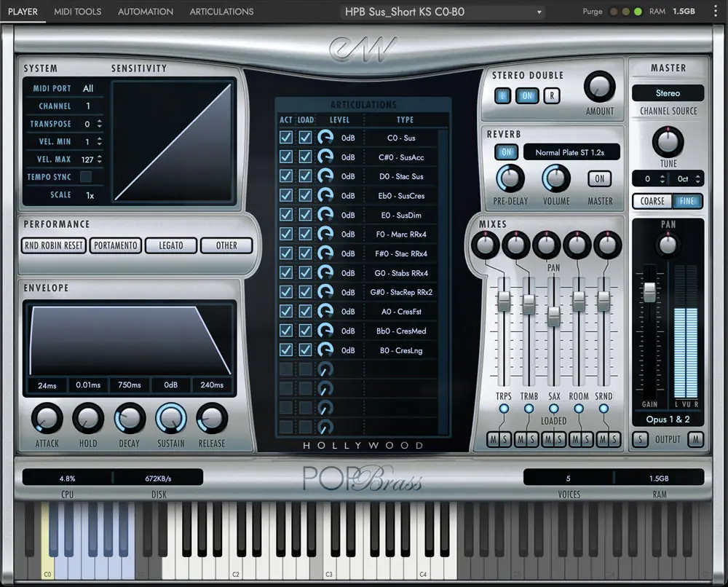Screen dimensions: 728x587
Task: Open the Oct tune unit selector
Action: (x=688, y=178)
